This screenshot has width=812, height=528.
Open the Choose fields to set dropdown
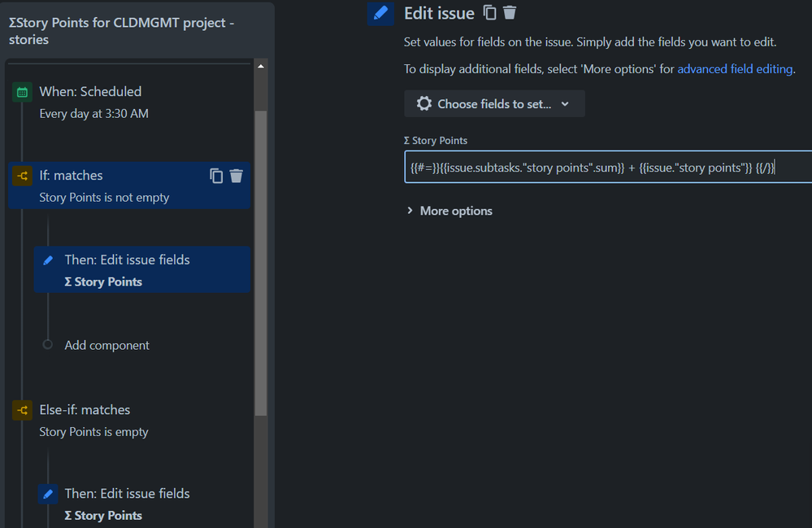(x=494, y=103)
